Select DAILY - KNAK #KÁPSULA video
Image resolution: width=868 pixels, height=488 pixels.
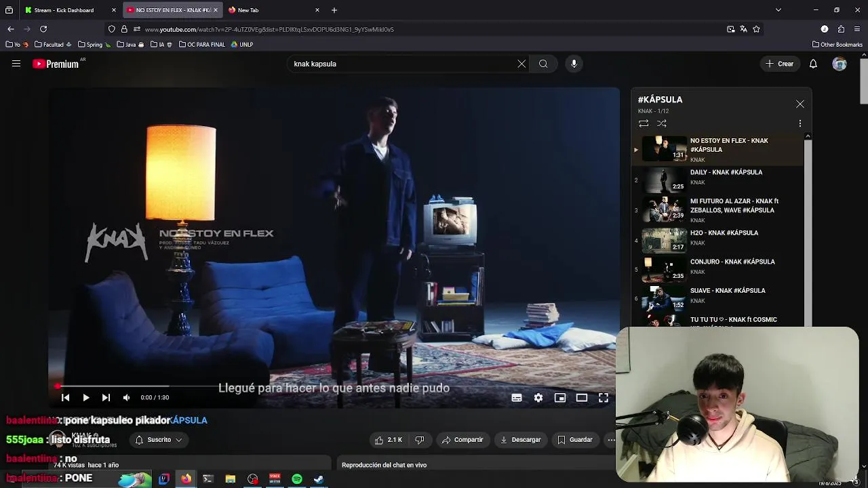(717, 180)
